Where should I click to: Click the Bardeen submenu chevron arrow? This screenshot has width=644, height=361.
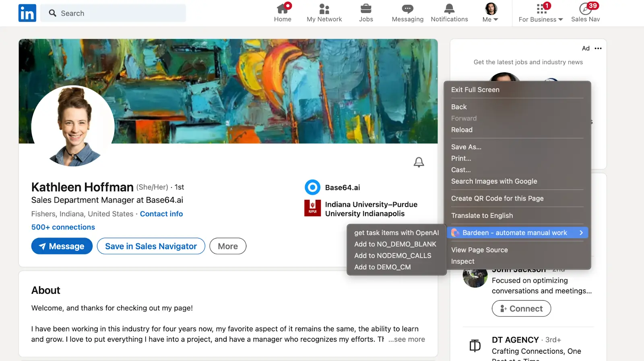(581, 233)
